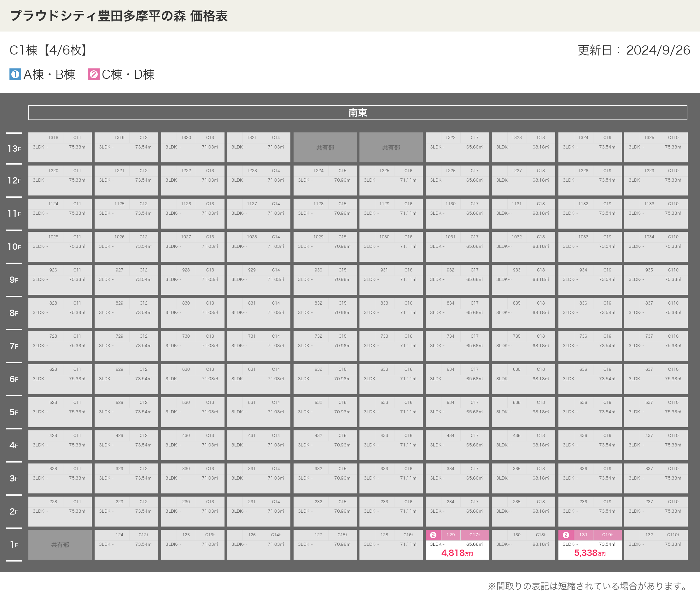The height and width of the screenshot is (600, 700).
Task: Click the 共有部 cell beside unit 1322
Action: click(x=391, y=147)
